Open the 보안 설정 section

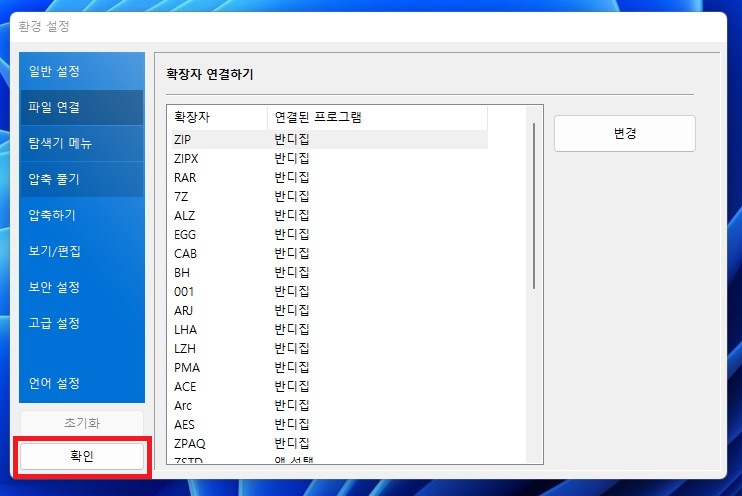pyautogui.click(x=82, y=287)
